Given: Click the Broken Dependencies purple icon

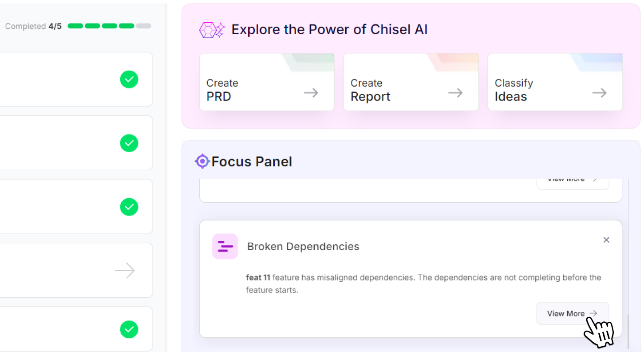Looking at the screenshot, I should (225, 246).
